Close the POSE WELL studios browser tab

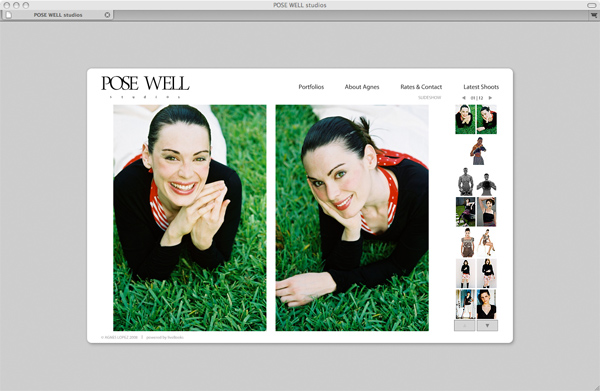pos(108,15)
